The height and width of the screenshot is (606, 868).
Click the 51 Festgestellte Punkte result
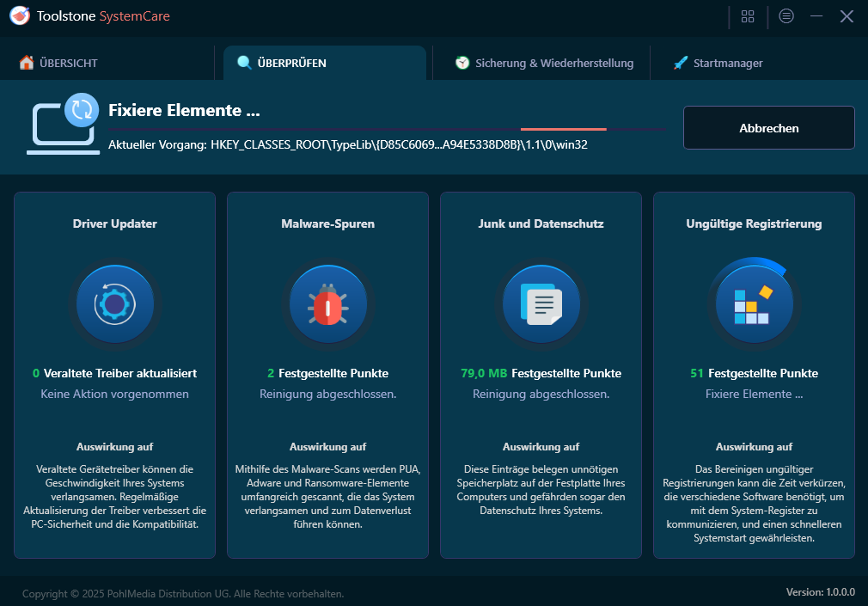click(x=754, y=373)
